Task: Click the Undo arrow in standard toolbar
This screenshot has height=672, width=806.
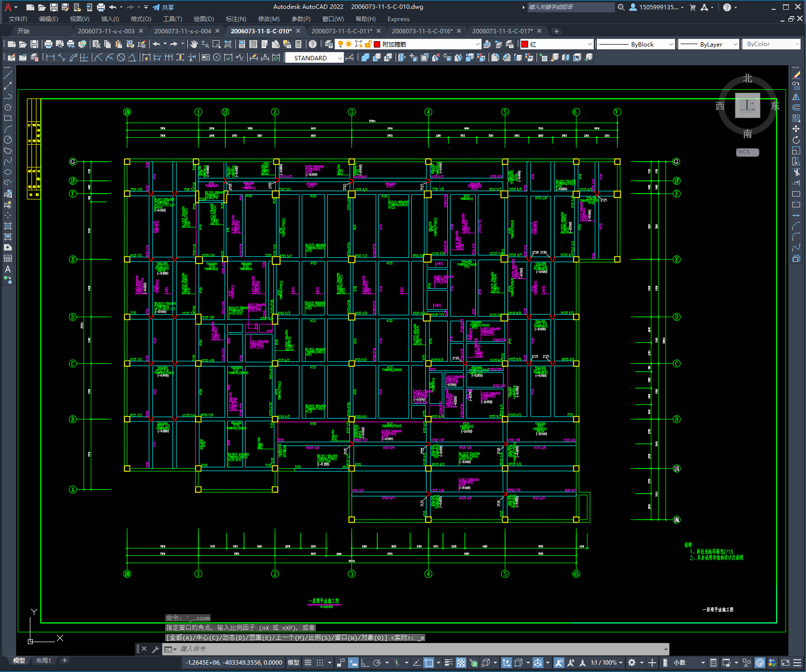Action: 157,44
